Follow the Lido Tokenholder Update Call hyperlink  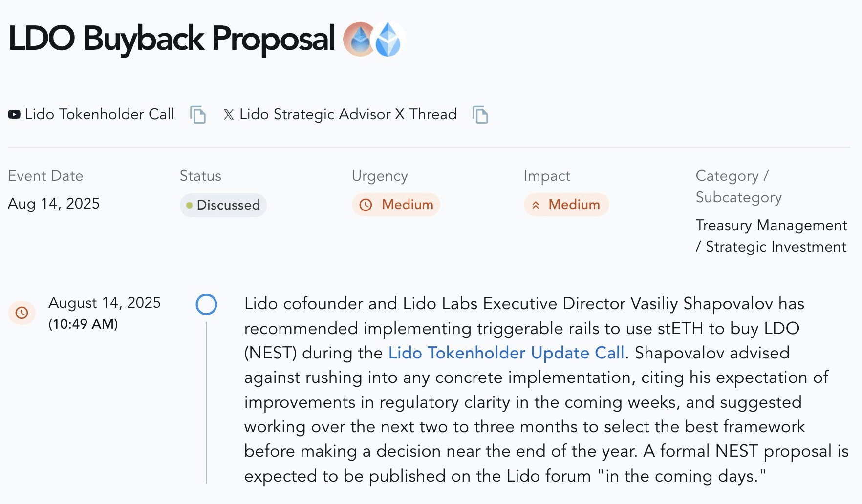point(506,353)
